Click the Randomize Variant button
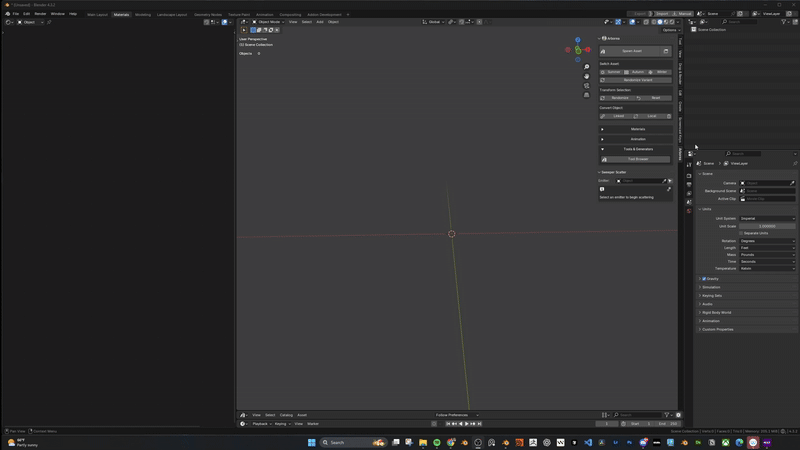The image size is (800, 450). click(635, 80)
